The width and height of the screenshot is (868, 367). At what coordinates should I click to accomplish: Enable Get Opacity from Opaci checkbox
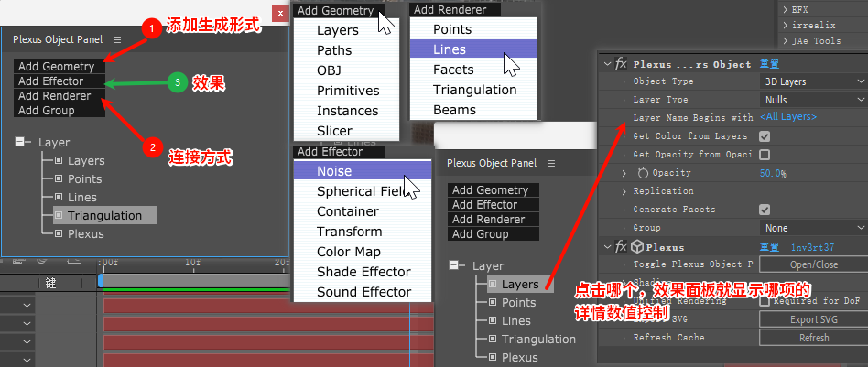[x=765, y=155]
